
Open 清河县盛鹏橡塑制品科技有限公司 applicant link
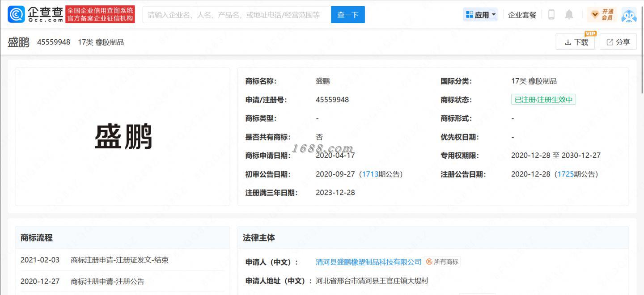pyautogui.click(x=369, y=262)
